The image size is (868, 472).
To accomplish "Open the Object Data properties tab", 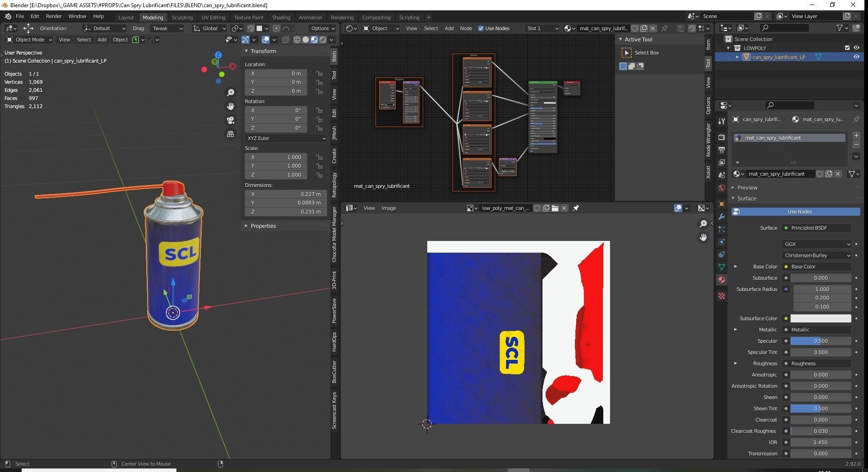I will (722, 267).
